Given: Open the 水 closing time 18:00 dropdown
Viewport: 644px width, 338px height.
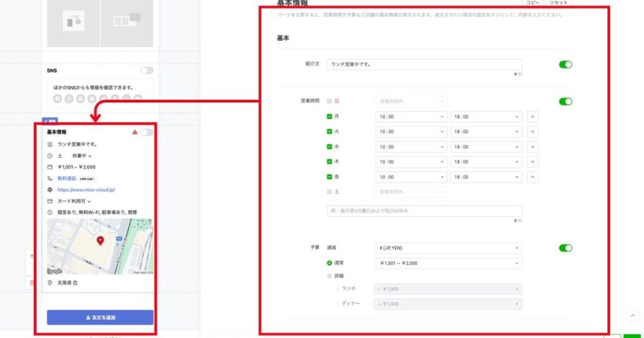Looking at the screenshot, I should click(x=486, y=147).
